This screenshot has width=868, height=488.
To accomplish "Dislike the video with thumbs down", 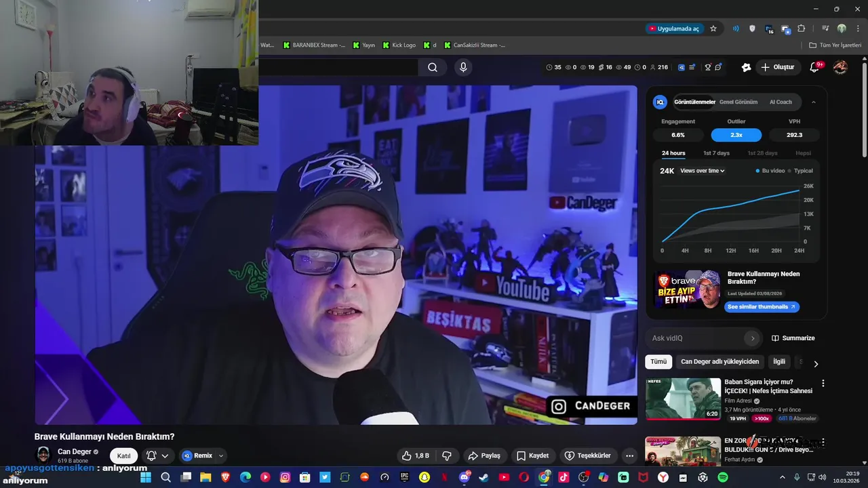I will 447,455.
